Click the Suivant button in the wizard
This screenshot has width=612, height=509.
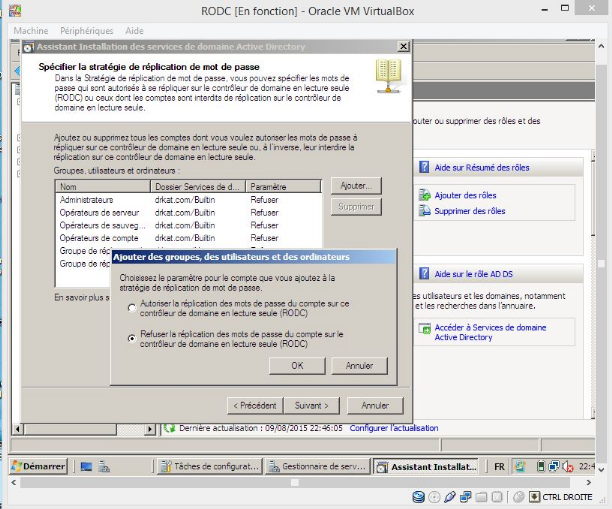point(312,406)
